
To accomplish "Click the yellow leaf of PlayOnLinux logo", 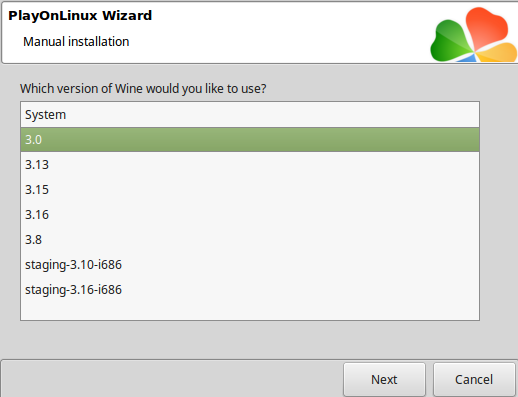I will coord(498,53).
